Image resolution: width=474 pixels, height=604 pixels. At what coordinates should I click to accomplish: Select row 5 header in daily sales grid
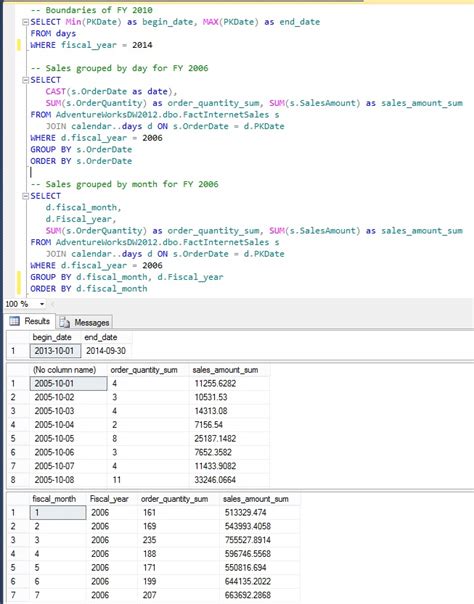13,439
